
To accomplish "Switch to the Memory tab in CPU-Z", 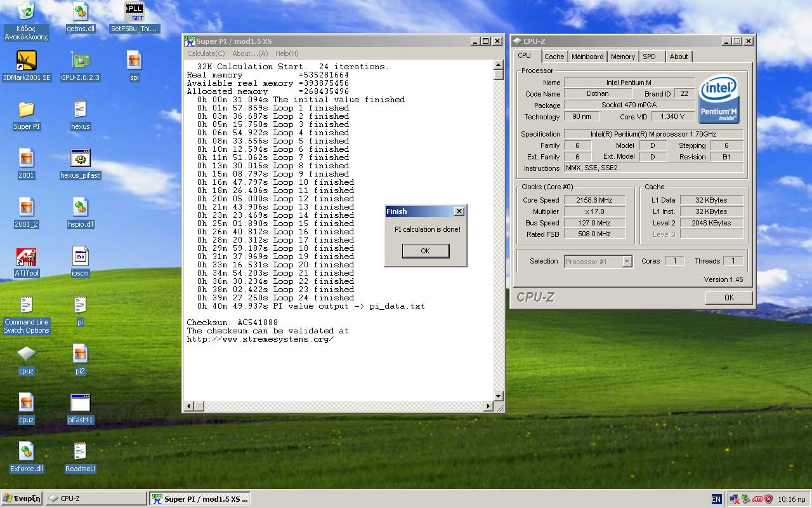I will point(622,57).
